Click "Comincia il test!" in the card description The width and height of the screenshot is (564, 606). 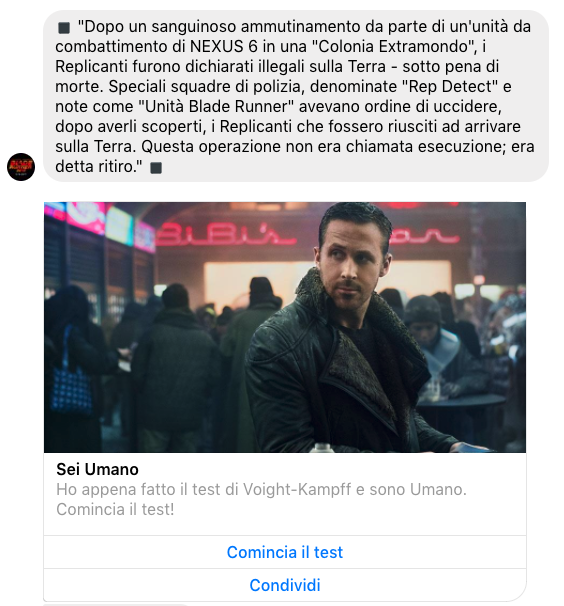click(115, 509)
